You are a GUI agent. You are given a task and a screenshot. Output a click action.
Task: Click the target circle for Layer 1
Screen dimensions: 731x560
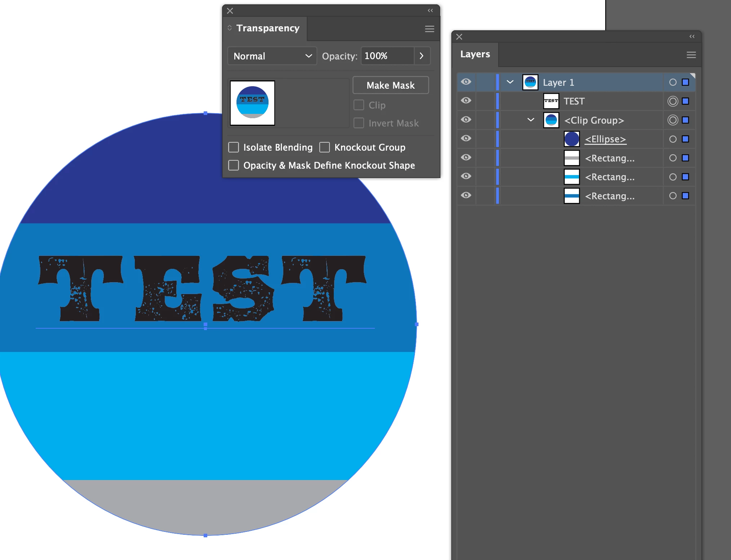click(673, 82)
